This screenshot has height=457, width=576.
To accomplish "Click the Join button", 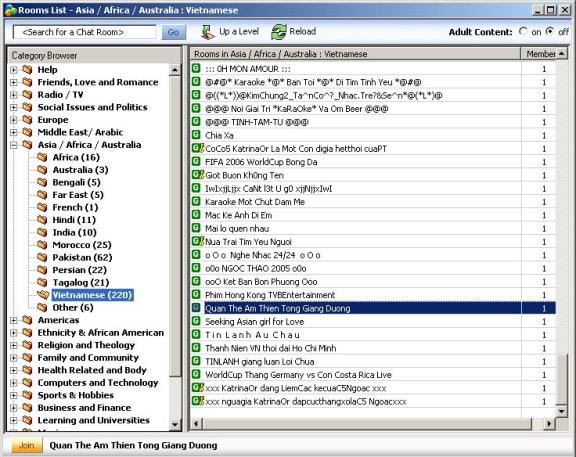I will tap(27, 445).
